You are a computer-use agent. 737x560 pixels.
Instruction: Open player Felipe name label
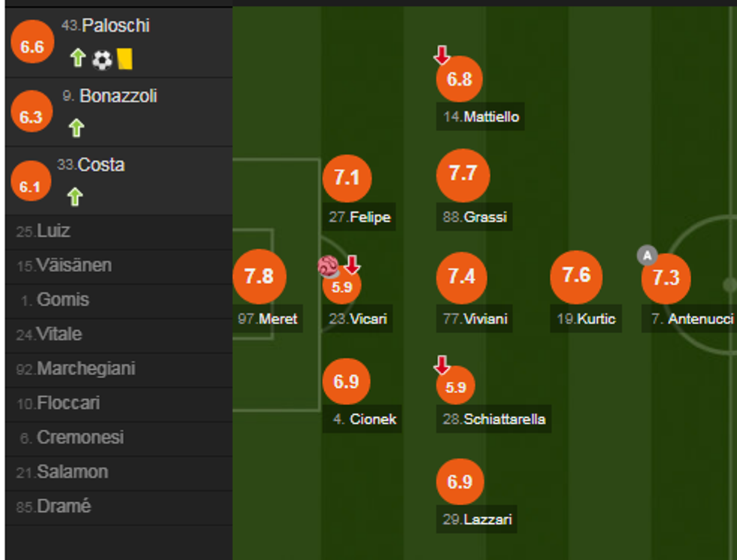(x=359, y=218)
